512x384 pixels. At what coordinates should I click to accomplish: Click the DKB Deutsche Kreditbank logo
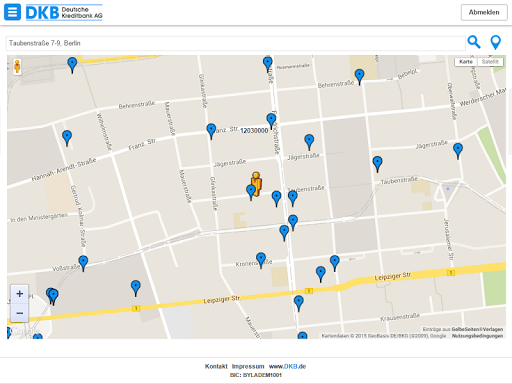pos(64,12)
